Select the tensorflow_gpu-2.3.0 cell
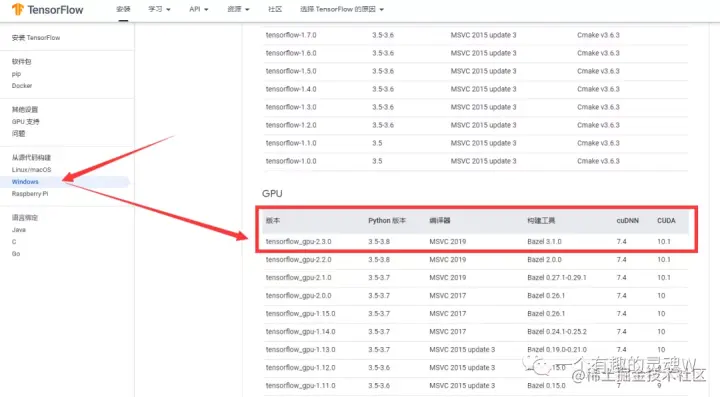 point(298,241)
